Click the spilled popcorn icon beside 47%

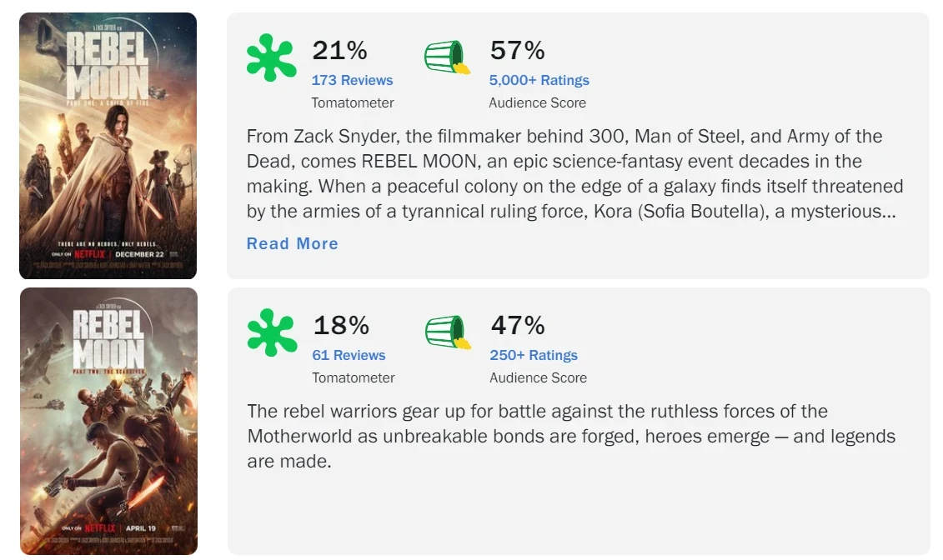click(x=449, y=332)
